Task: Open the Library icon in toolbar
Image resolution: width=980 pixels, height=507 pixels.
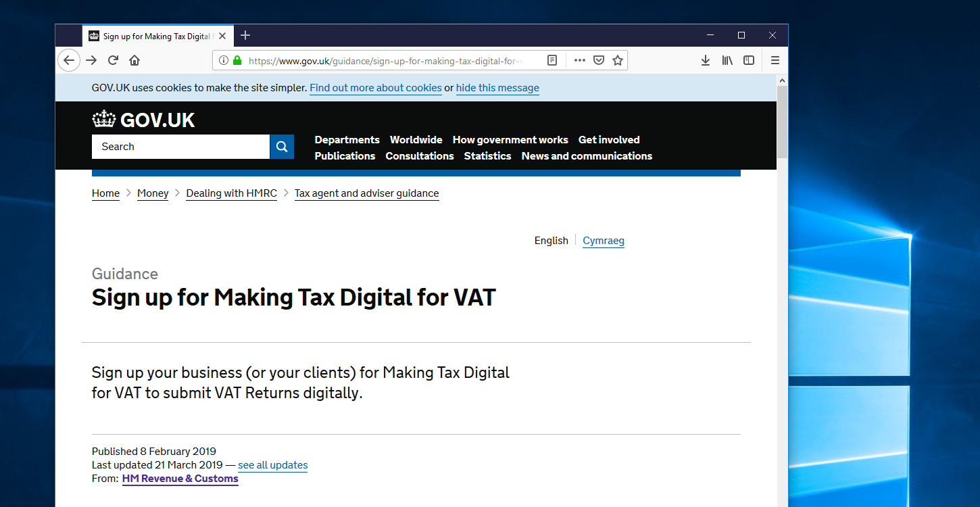Action: coord(727,60)
